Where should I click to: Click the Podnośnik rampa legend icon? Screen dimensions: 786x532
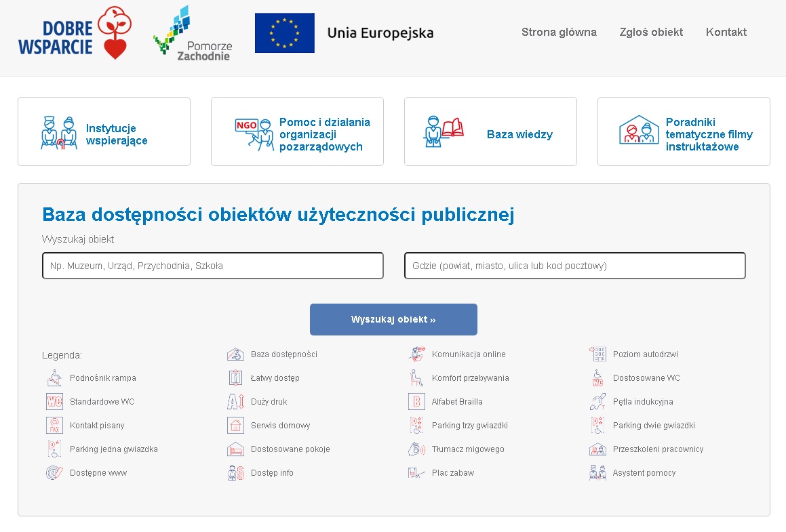(x=56, y=377)
